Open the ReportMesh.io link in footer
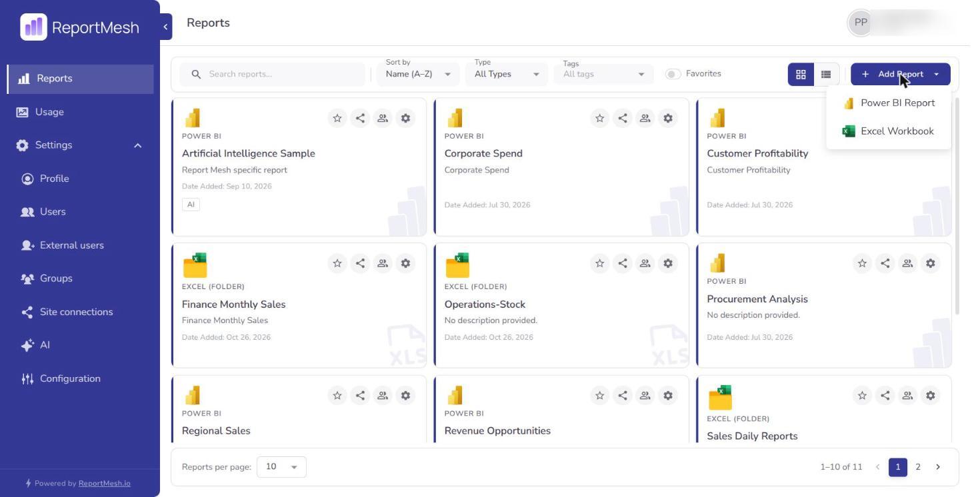This screenshot has height=497, width=980. point(105,484)
